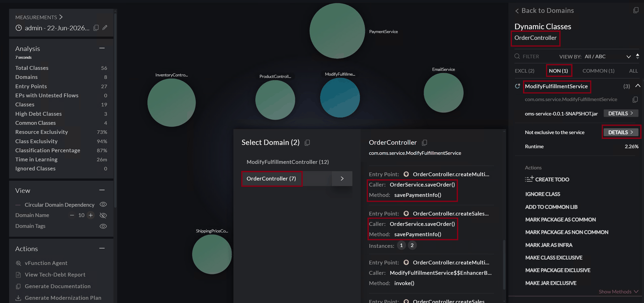Open the View By All / ABC dropdown
The height and width of the screenshot is (303, 644).
pyautogui.click(x=628, y=56)
